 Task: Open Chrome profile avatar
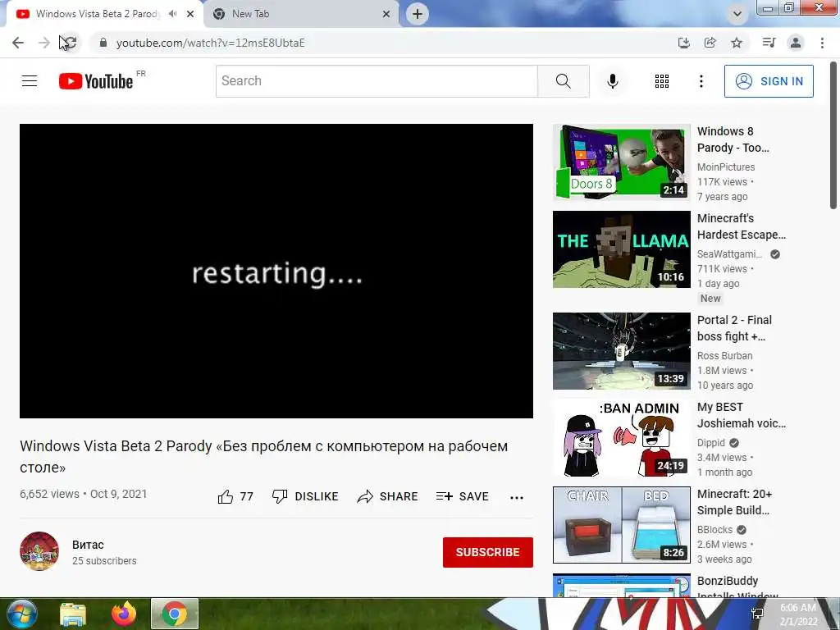click(796, 43)
